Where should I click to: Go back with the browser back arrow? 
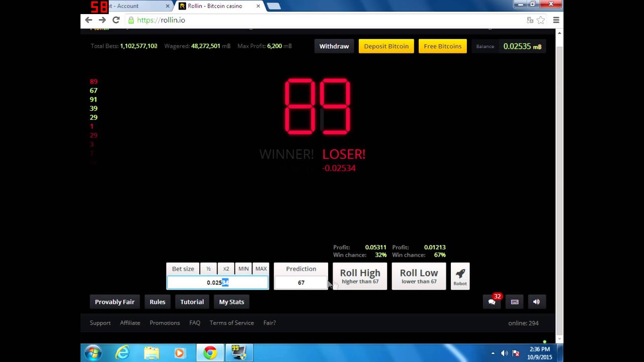(89, 20)
